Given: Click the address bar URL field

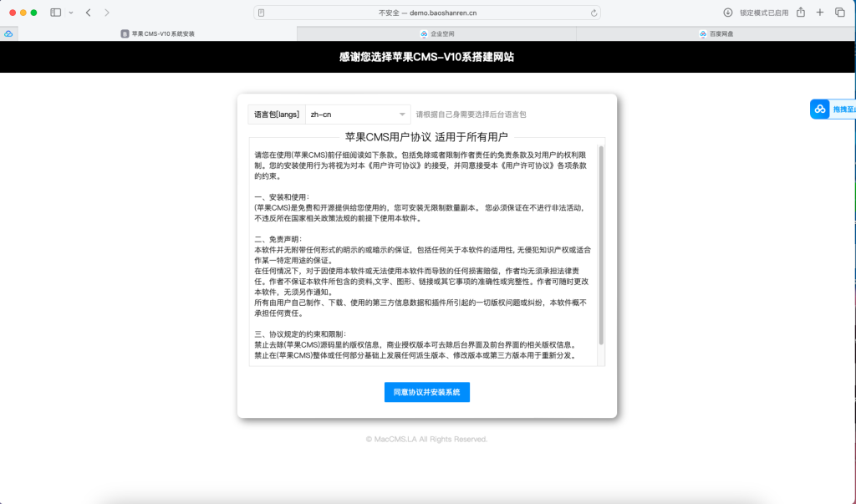Looking at the screenshot, I should click(427, 13).
